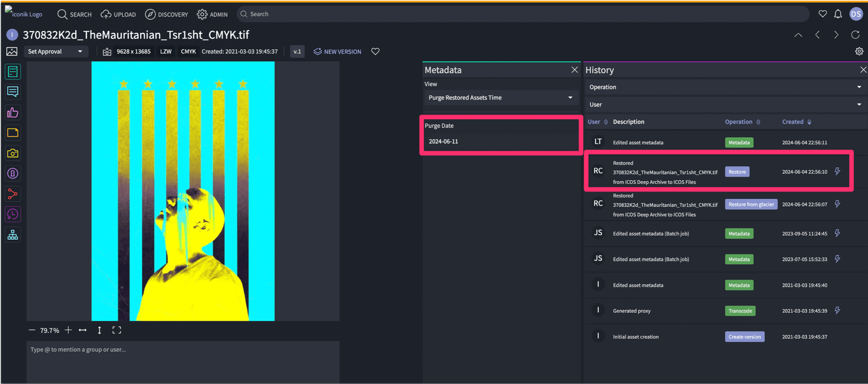
Task: Sort history by Created column
Action: point(797,122)
